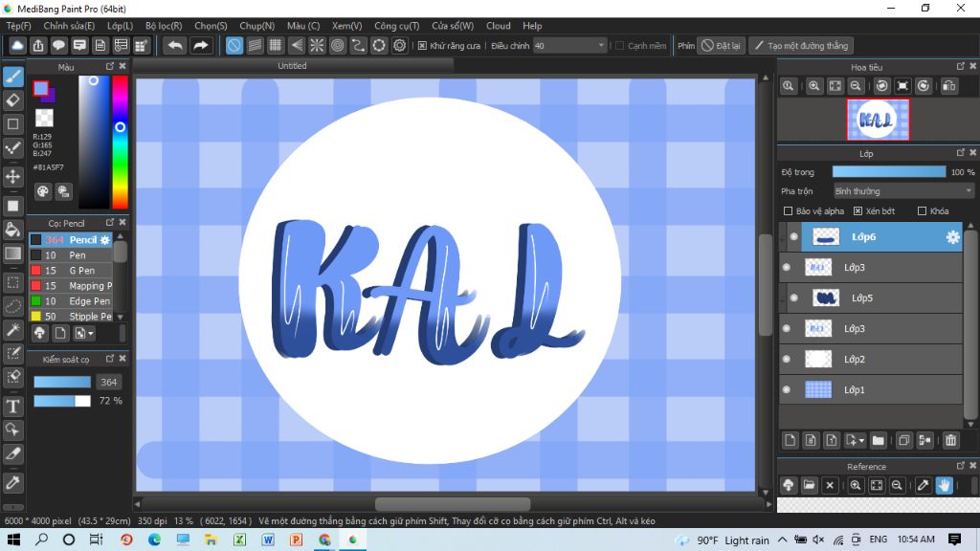Hide Lớp5 layer visibility
Screen dimensions: 980x551
(793, 298)
